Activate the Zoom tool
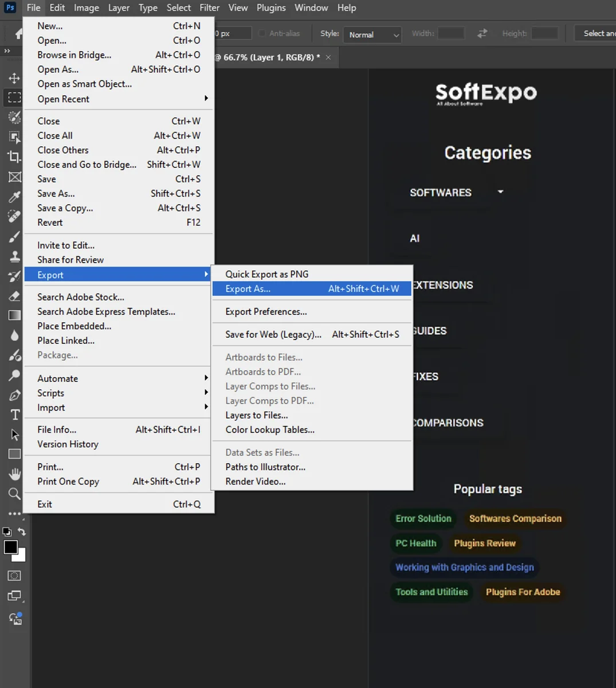Screen dimensions: 616x688 [14, 494]
